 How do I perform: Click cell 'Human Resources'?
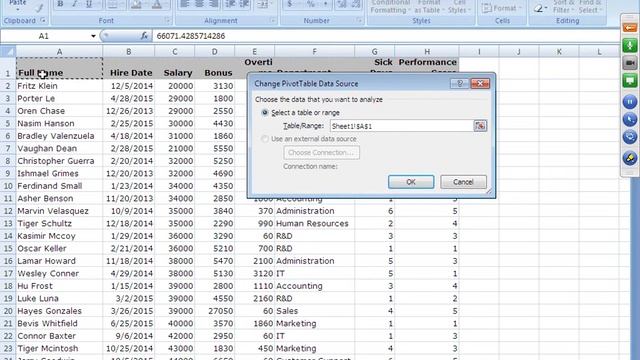click(314, 224)
